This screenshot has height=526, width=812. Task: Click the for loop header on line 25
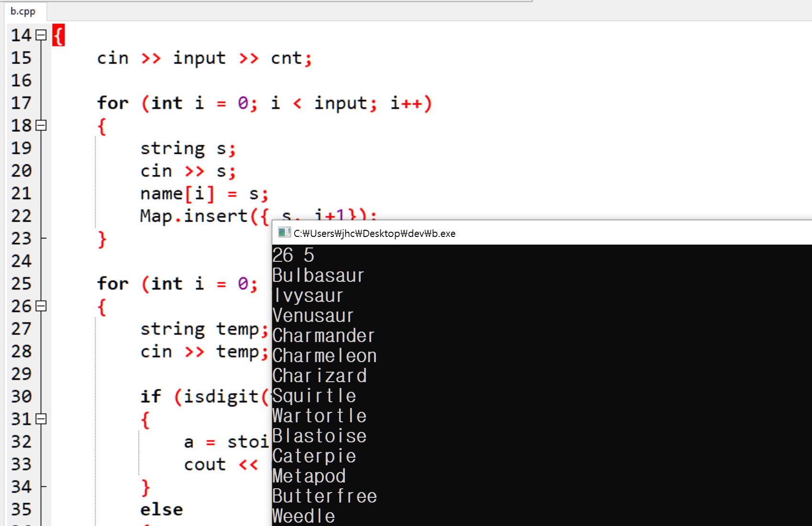178,284
